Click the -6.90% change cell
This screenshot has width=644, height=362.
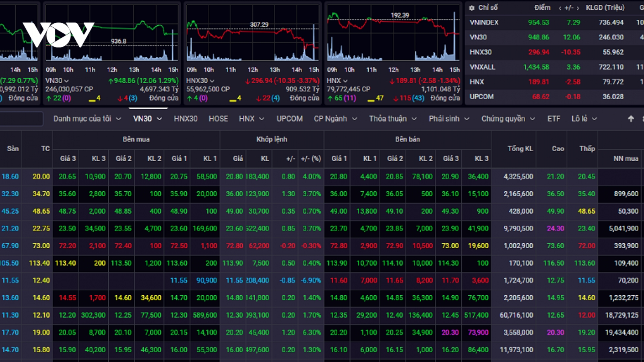tap(311, 280)
